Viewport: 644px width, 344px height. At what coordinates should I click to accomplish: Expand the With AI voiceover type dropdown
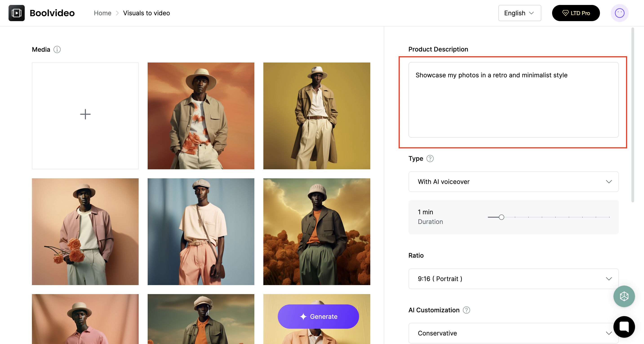pos(513,182)
